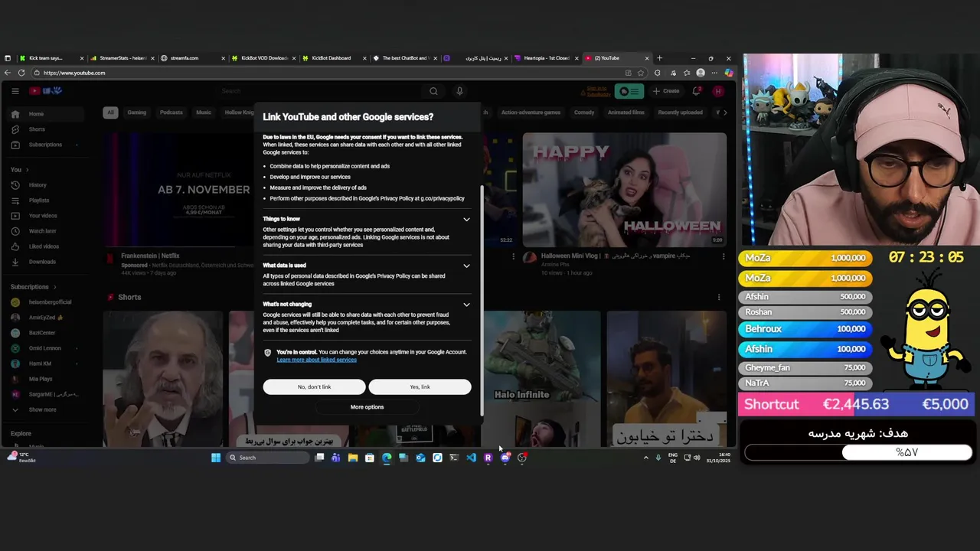Activate voice search microphone icon

click(459, 91)
